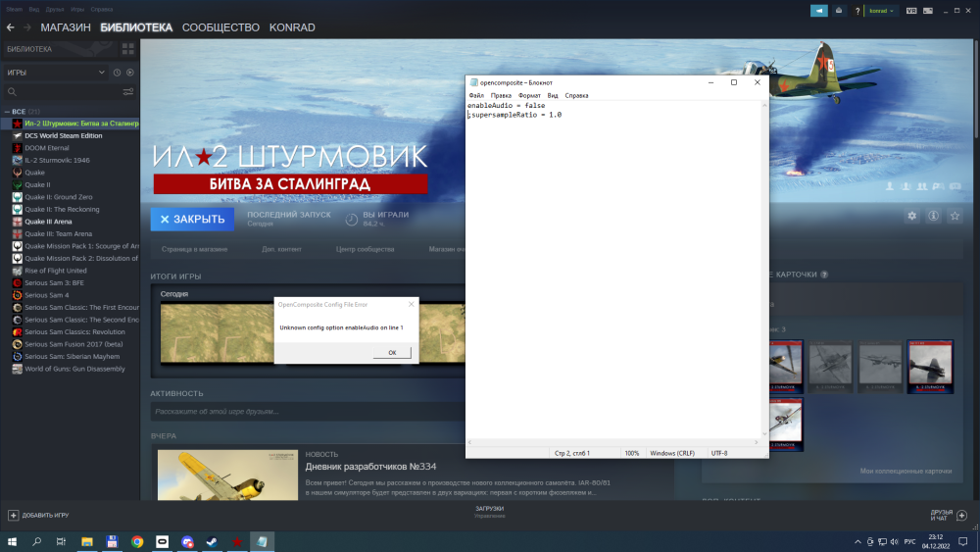Go to СООБЩЕСТВО tab
This screenshot has width=980, height=552.
coord(220,27)
